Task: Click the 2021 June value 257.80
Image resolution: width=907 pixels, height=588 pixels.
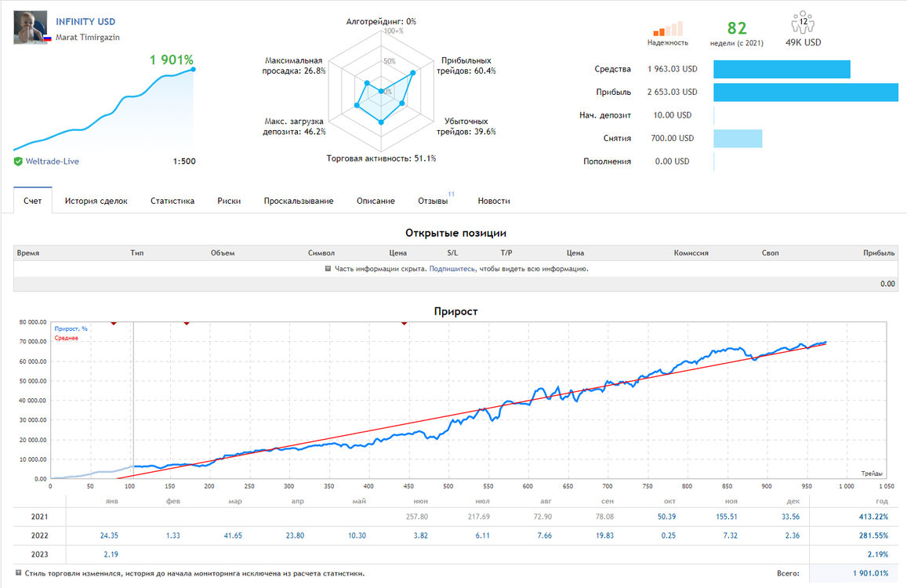Action: coord(416,517)
